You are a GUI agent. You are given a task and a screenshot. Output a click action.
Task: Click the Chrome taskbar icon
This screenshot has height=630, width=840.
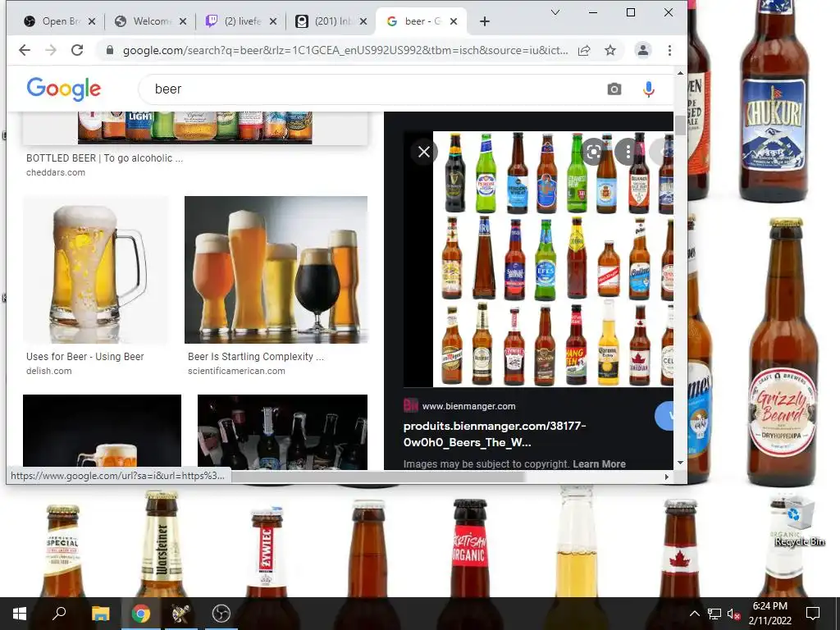[141, 614]
